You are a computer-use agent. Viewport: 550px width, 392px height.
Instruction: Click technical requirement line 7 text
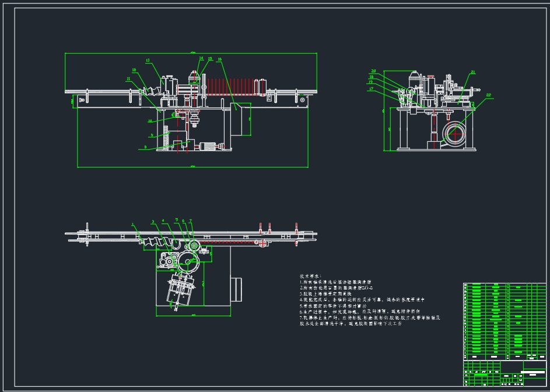tap(370, 321)
